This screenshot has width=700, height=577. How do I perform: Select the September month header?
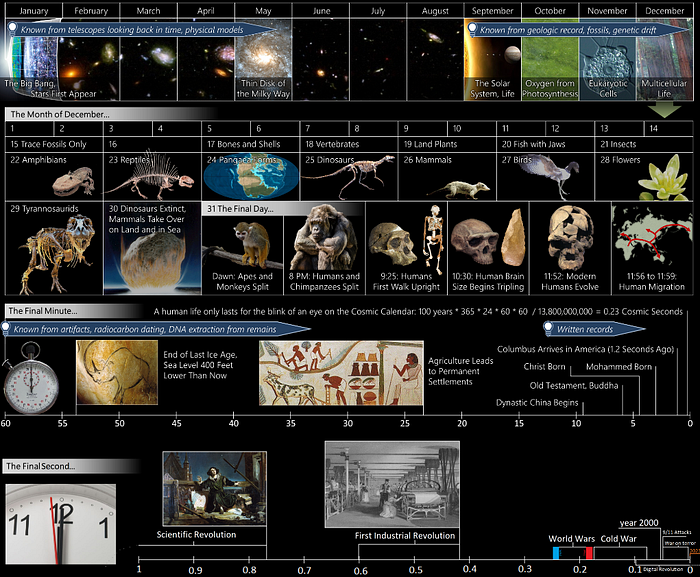[492, 11]
